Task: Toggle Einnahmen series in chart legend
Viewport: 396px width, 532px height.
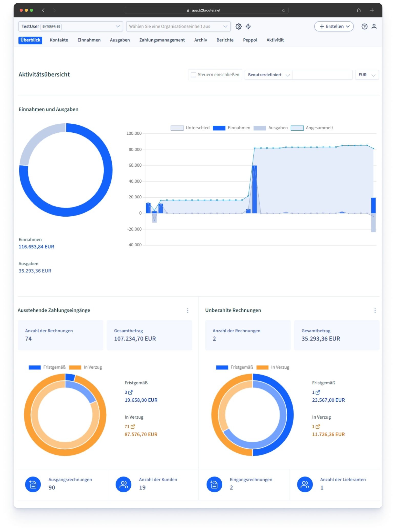Action: 232,128
